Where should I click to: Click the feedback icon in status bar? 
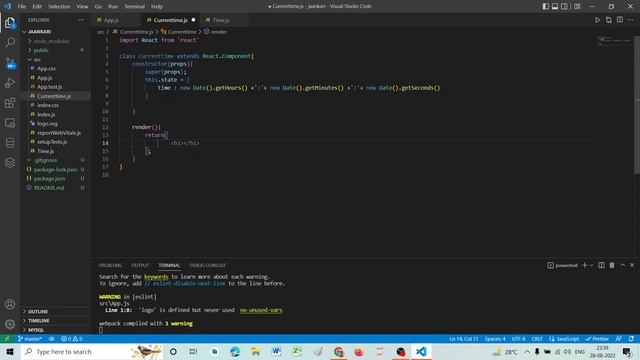619,339
